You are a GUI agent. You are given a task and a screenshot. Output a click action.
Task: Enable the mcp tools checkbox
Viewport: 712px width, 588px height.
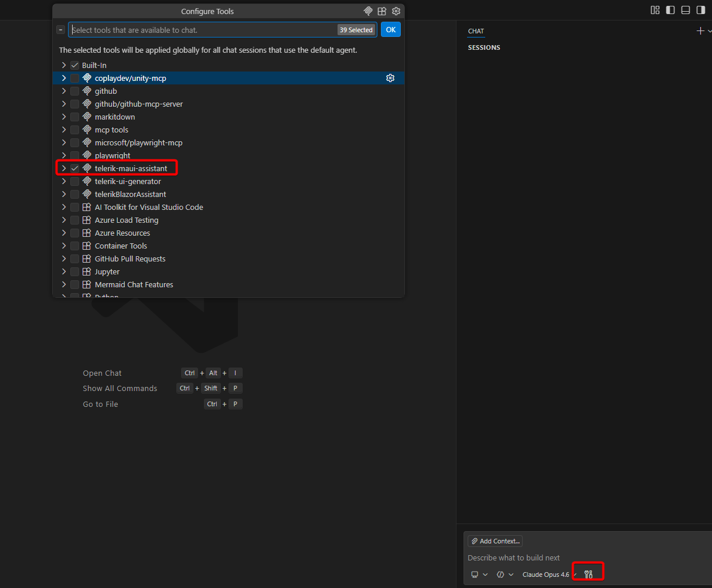click(74, 130)
